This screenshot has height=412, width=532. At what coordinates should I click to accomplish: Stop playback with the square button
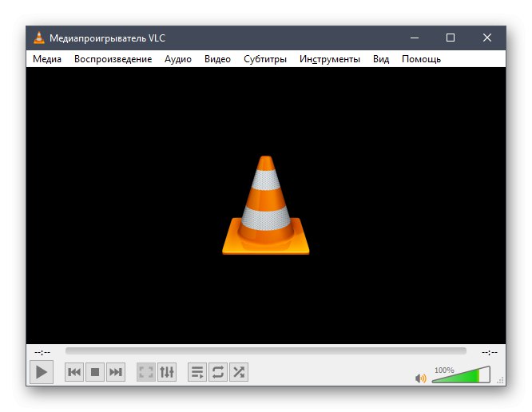[95, 372]
